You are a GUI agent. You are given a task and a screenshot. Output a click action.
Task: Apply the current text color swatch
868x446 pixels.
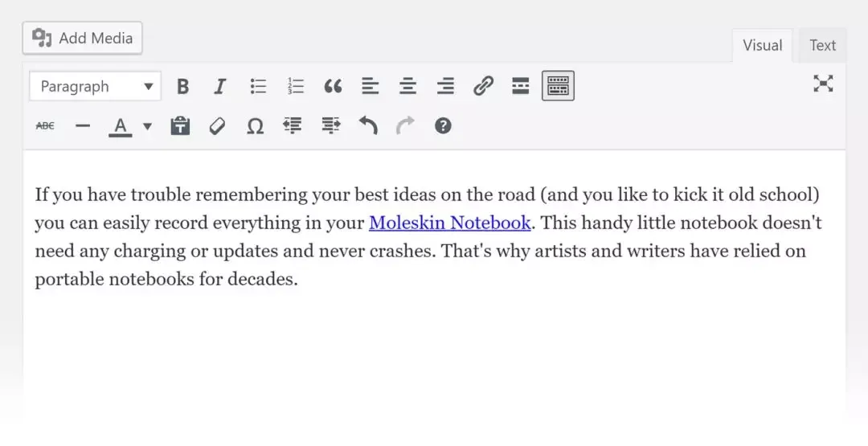tap(120, 126)
